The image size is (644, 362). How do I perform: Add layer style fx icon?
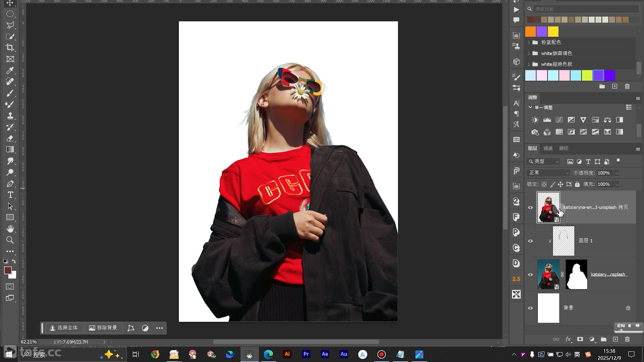pos(568,339)
